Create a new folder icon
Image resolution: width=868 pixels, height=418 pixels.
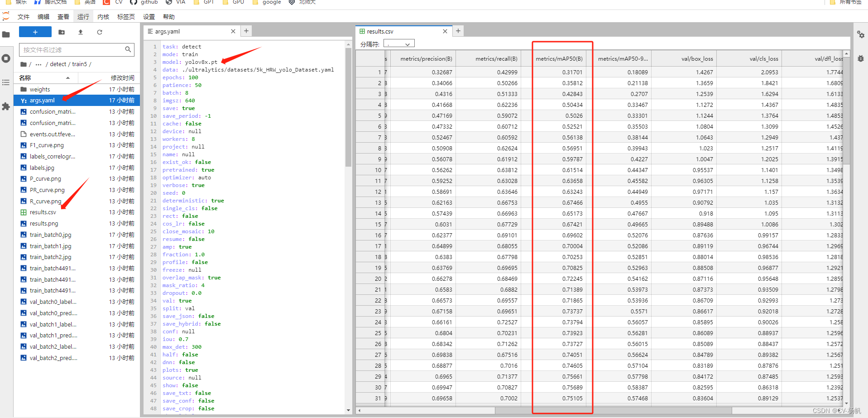click(62, 32)
